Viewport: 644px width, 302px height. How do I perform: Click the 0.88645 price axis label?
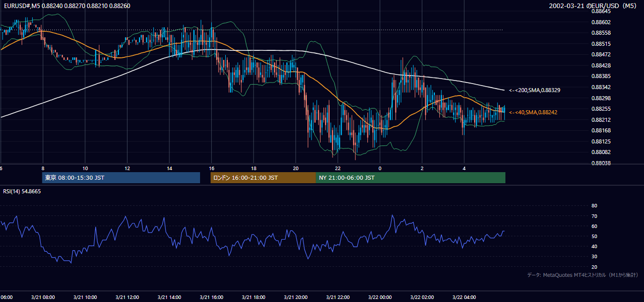[x=601, y=11]
